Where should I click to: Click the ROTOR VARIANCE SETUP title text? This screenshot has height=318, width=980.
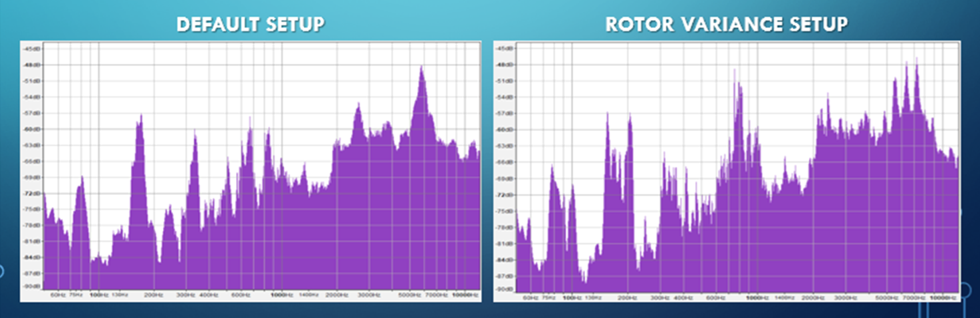[x=726, y=25]
